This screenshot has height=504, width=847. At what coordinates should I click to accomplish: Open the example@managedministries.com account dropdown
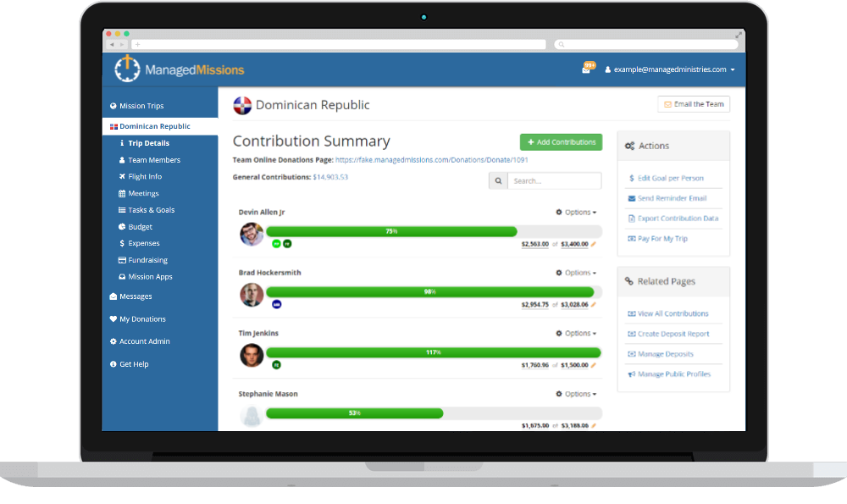click(x=670, y=69)
